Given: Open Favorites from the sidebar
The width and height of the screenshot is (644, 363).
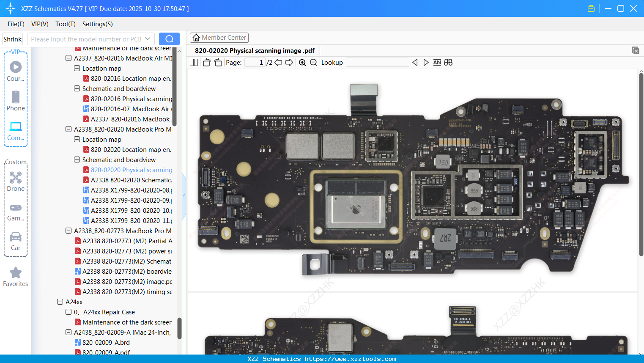Looking at the screenshot, I should pyautogui.click(x=16, y=277).
